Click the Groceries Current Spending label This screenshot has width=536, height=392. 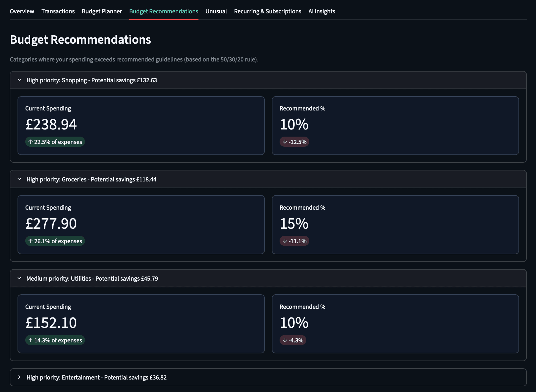click(x=48, y=208)
